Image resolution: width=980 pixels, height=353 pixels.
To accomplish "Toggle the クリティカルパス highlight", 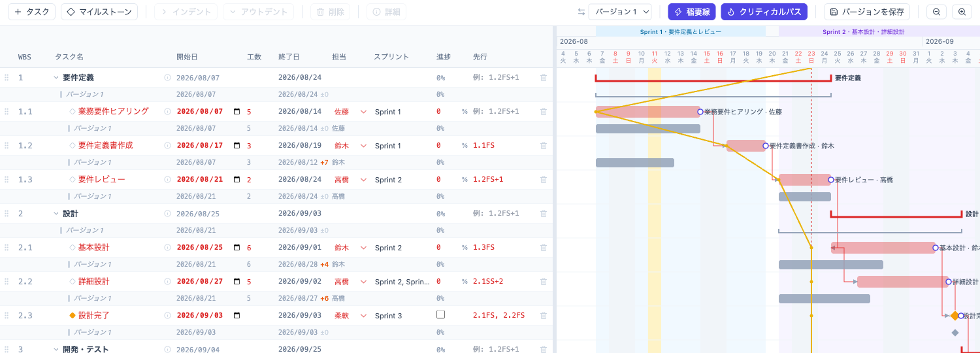I will click(x=764, y=12).
